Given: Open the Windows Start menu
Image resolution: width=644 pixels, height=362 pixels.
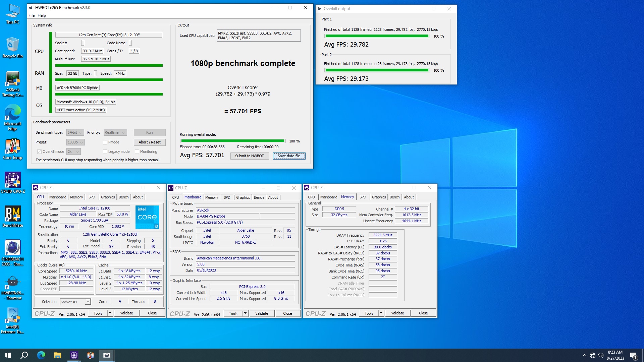Looking at the screenshot, I should point(8,355).
